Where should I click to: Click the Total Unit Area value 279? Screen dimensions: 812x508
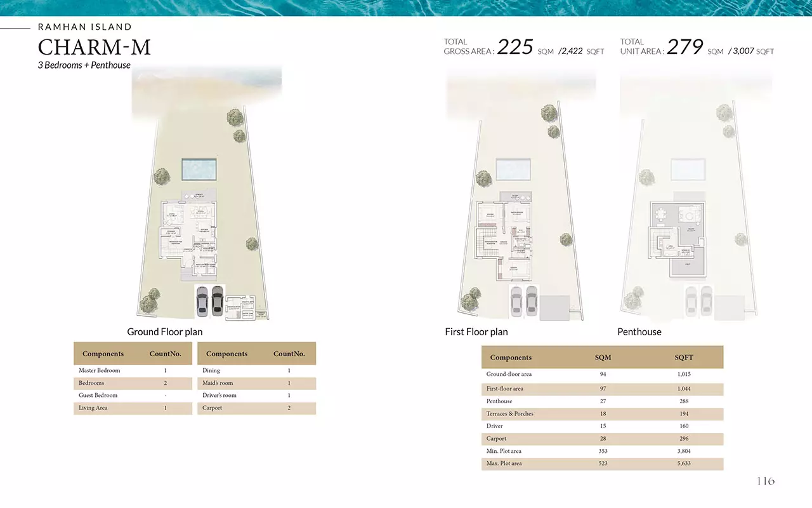tap(684, 47)
